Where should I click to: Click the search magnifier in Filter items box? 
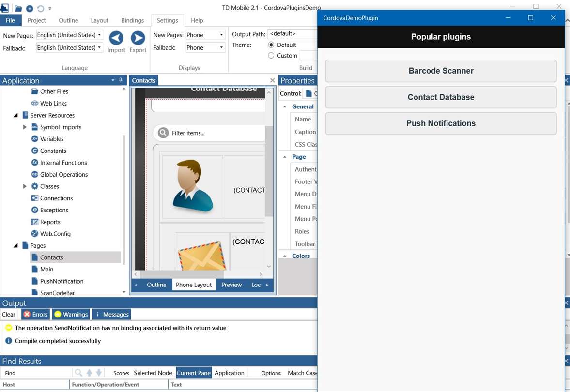[x=163, y=133]
